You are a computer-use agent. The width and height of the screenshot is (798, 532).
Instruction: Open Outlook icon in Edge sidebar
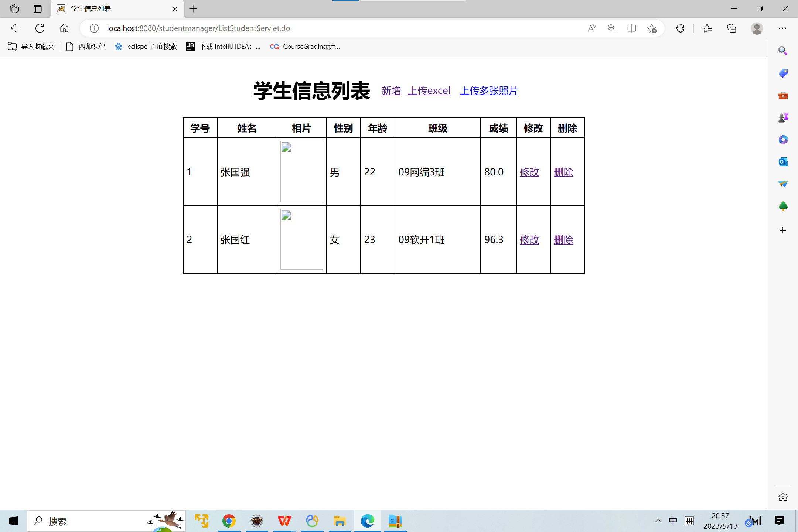coord(783,161)
